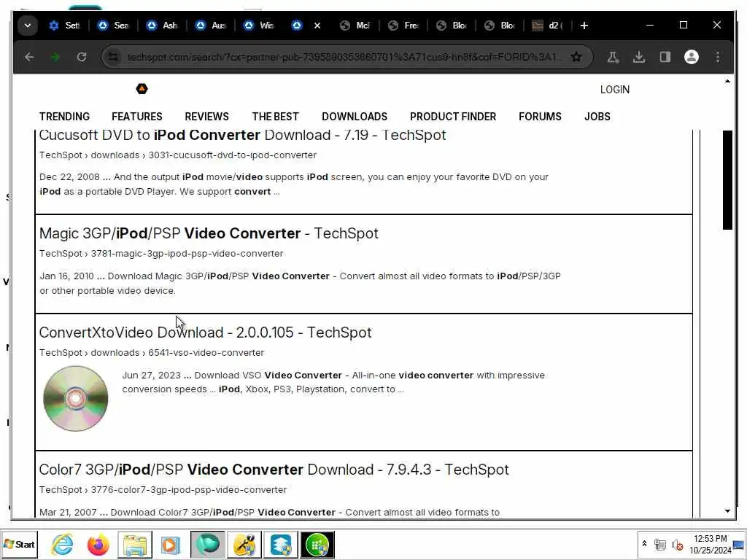Open Color7 3GP/iPod/PSP Video Converter result
The width and height of the screenshot is (747, 560).
[274, 470]
